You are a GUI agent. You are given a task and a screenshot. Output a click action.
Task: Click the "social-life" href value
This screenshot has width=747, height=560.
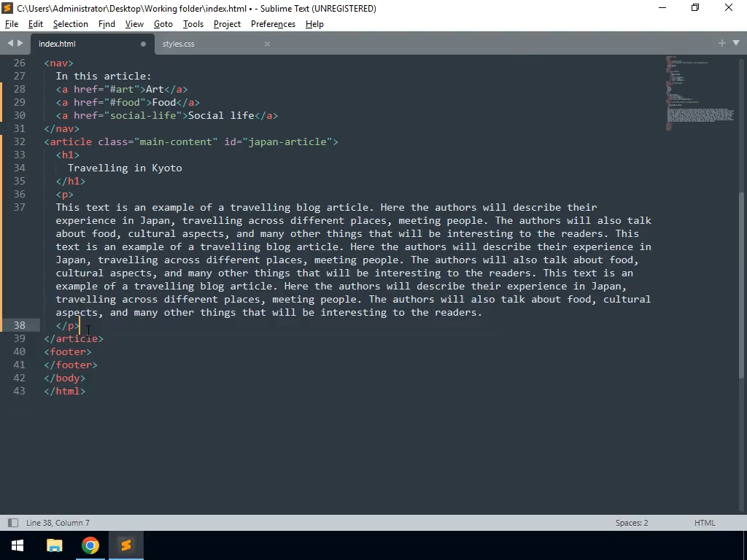[143, 115]
